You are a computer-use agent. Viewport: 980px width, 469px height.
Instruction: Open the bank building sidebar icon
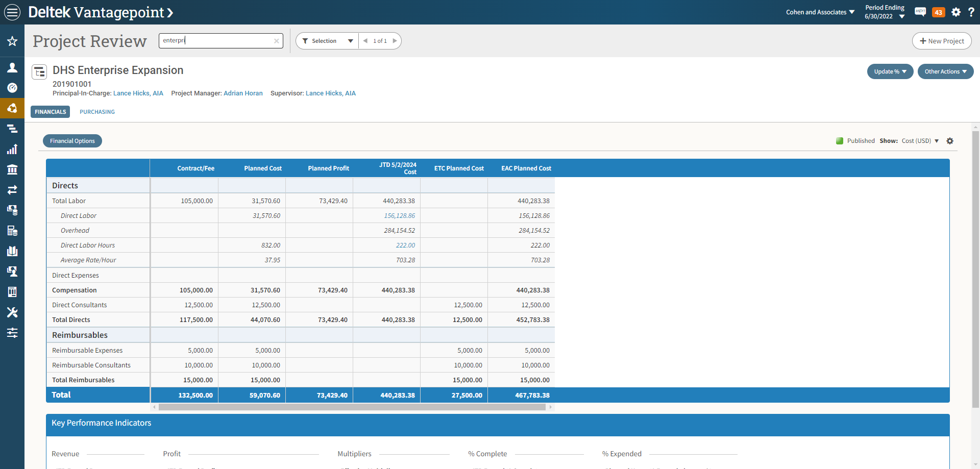point(12,169)
